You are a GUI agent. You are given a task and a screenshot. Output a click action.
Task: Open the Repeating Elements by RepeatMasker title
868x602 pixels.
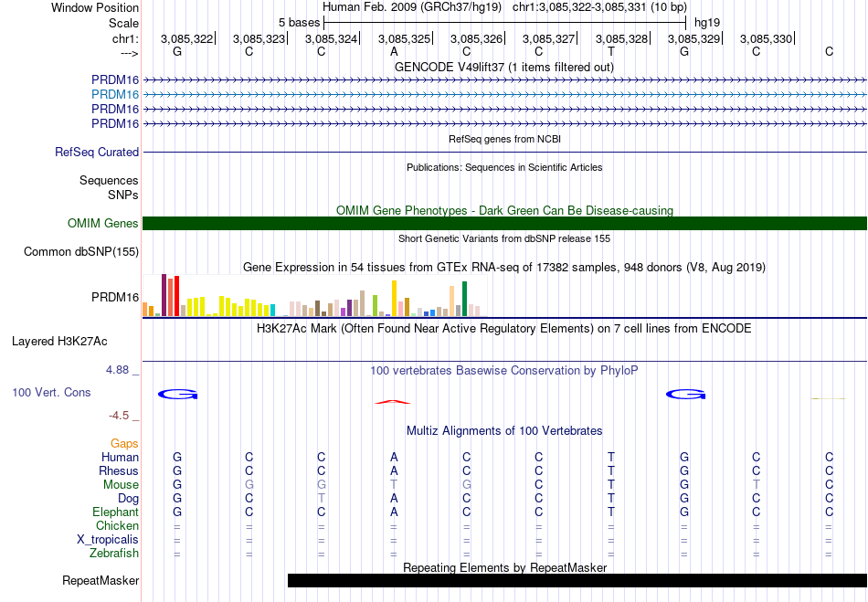505,567
